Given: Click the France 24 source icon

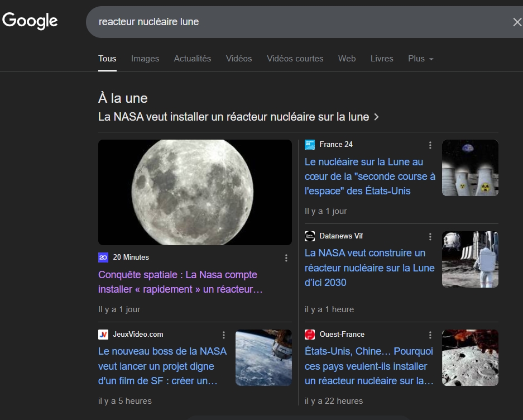Looking at the screenshot, I should click(310, 145).
